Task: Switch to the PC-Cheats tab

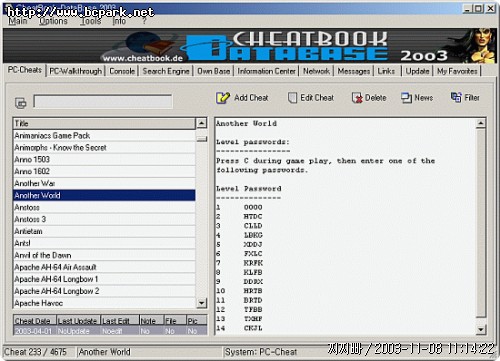Action: (25, 70)
